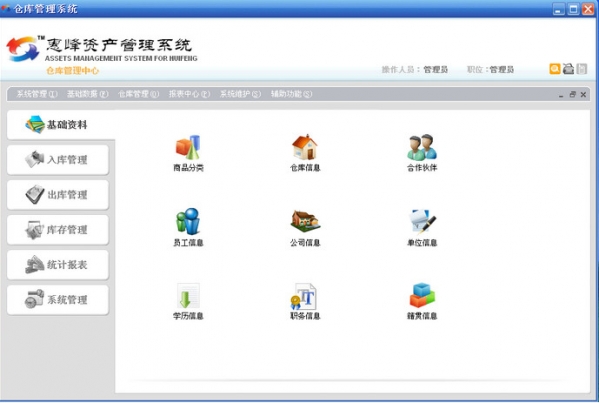Open the 合作伙伴 people icon
Image resolution: width=599 pixels, height=403 pixels.
coord(422,147)
